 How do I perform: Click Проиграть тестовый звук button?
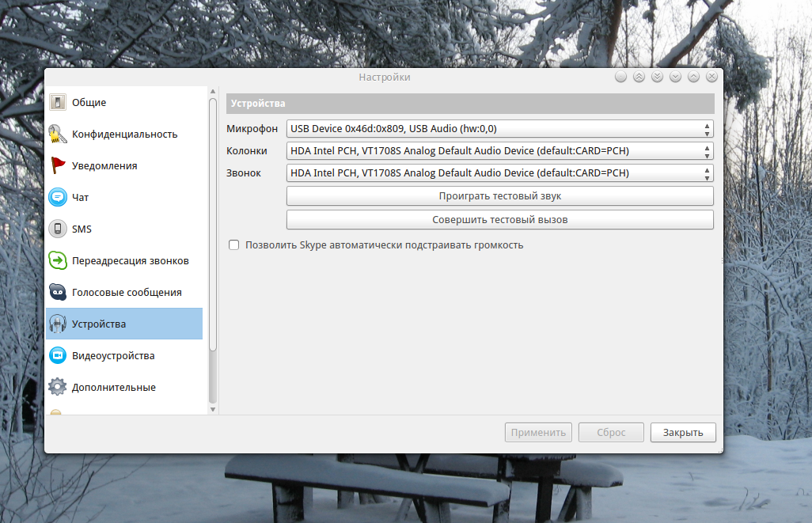pyautogui.click(x=499, y=195)
